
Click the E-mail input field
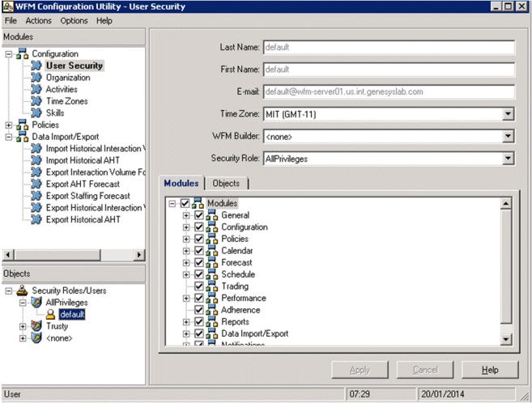pyautogui.click(x=389, y=92)
